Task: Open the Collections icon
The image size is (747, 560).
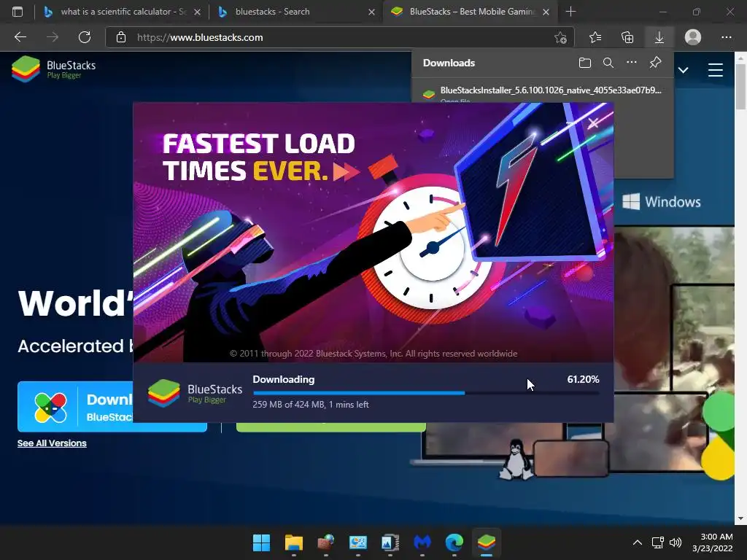Action: coord(627,37)
